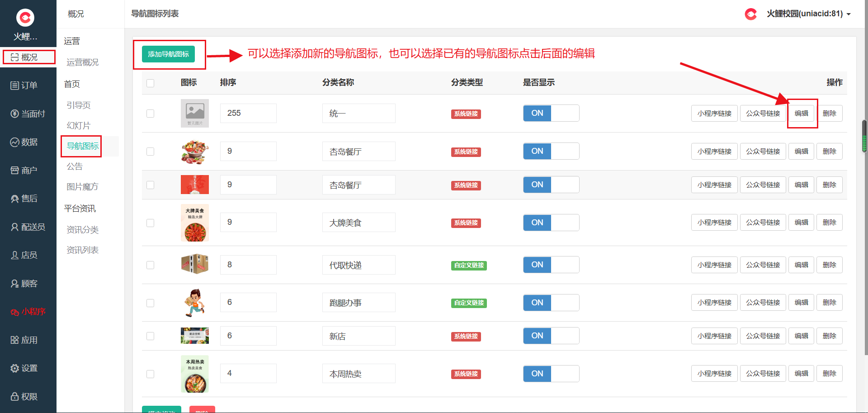Open the 幻灯片 submenu item

coord(79,126)
